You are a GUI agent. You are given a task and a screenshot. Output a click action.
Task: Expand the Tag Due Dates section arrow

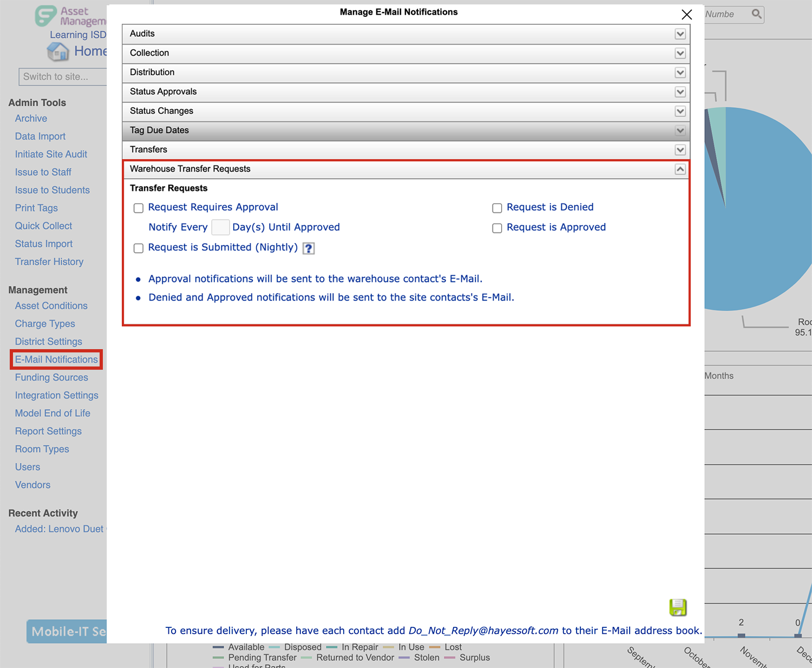click(680, 130)
